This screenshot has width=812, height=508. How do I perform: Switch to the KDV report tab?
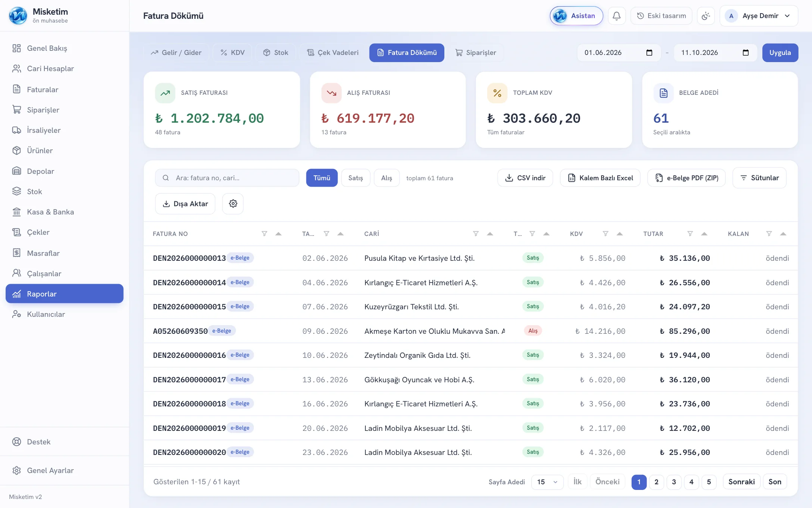232,53
